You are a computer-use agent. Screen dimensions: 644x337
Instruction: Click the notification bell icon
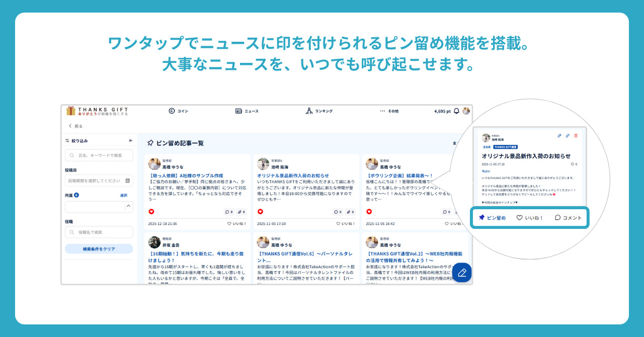point(456,111)
